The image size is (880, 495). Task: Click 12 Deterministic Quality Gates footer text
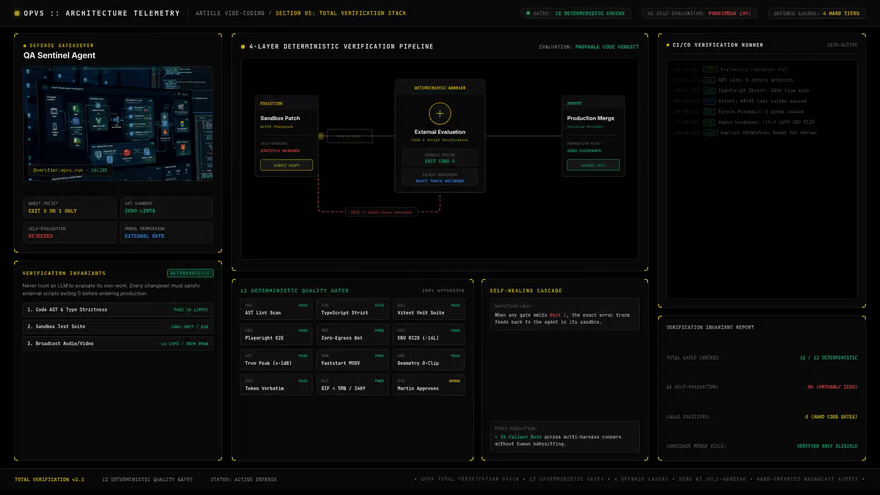(147, 479)
